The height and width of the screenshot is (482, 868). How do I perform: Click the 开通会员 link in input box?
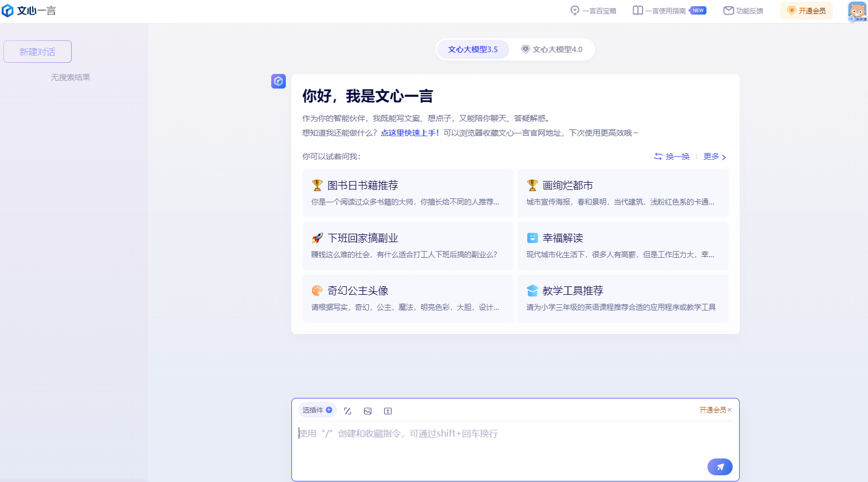[712, 410]
